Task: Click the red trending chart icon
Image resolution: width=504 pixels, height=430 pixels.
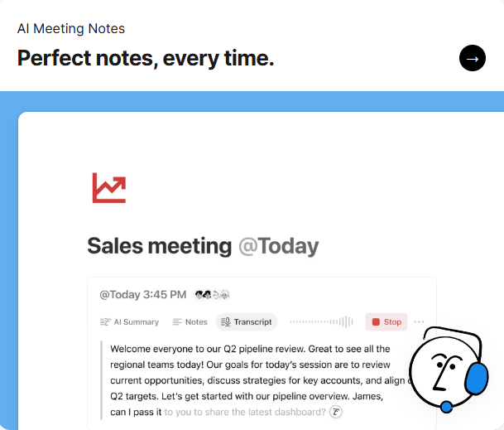Action: [109, 188]
